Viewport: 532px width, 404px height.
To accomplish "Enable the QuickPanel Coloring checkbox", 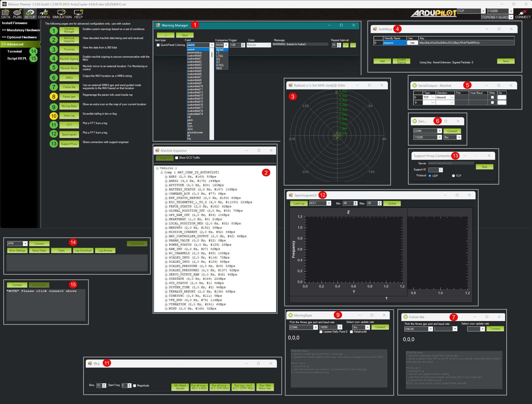I will 158,45.
